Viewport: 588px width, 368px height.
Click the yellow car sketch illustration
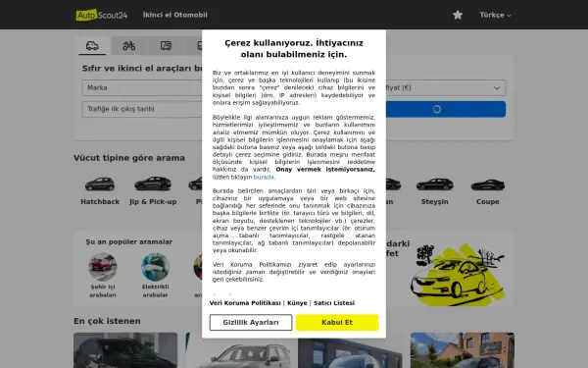458,275
